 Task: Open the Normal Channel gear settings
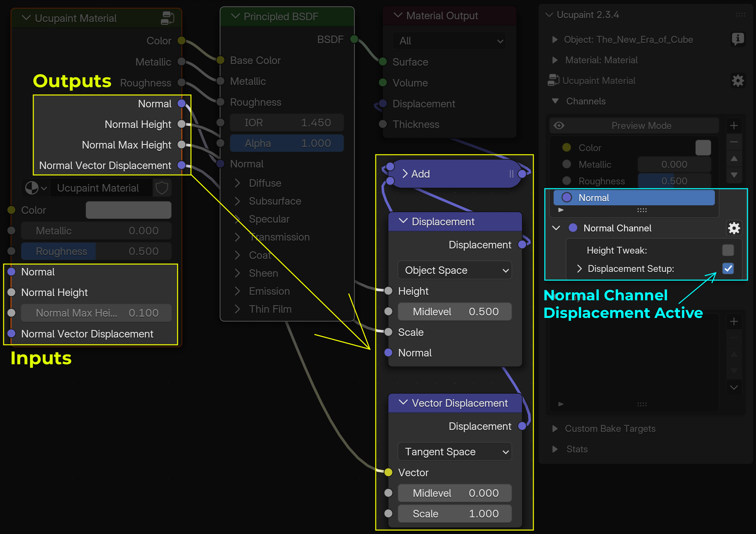tap(734, 228)
